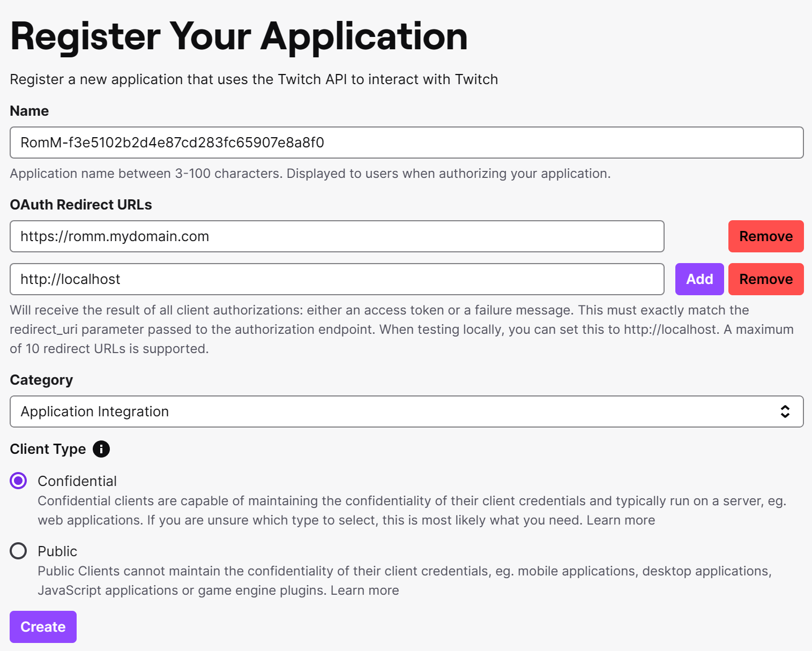Click the Name field label
This screenshot has height=651, width=812.
pos(29,111)
